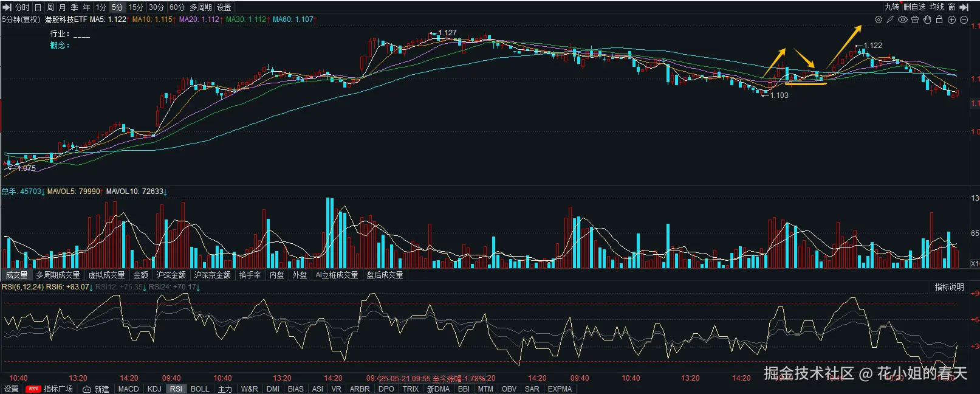
Task: Select the 换手率 turnover tab
Action: click(x=250, y=275)
